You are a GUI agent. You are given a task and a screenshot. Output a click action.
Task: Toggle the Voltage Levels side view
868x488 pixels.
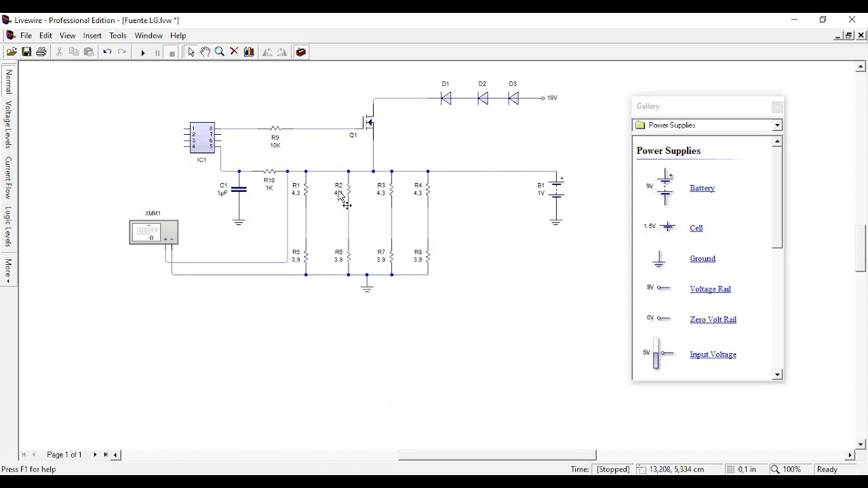coord(8,125)
